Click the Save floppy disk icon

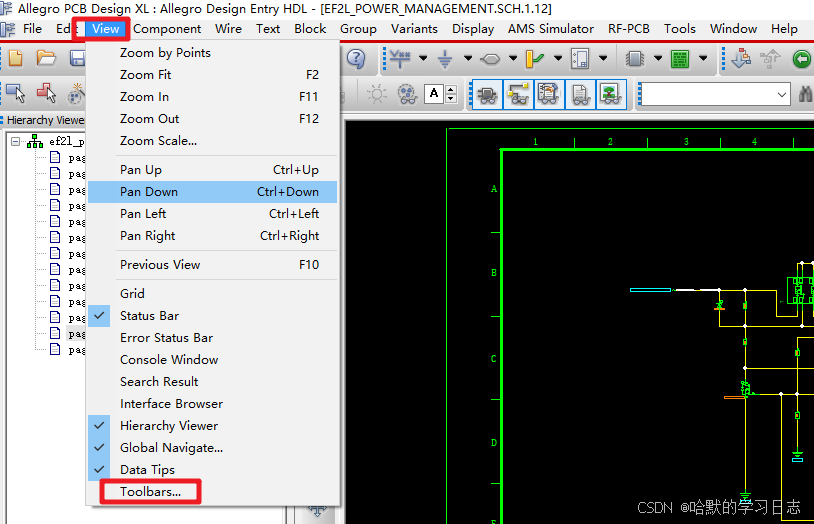coord(77,59)
